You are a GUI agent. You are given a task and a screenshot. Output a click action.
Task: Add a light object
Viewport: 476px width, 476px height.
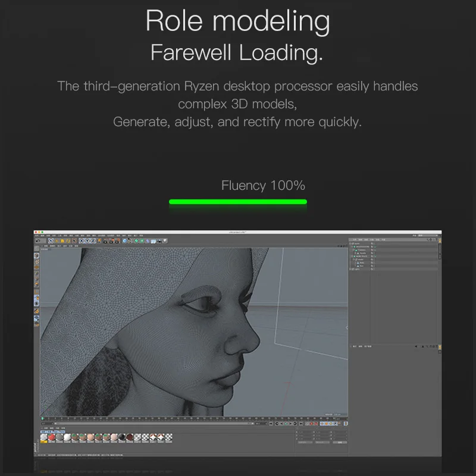tap(165, 241)
